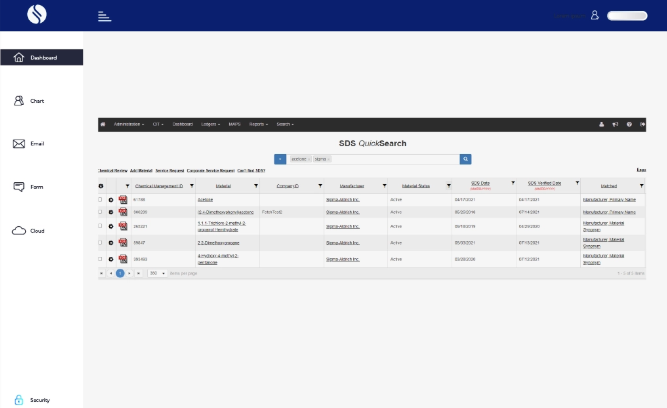The height and width of the screenshot is (408, 667).
Task: Click the Add Material link
Action: (x=141, y=171)
